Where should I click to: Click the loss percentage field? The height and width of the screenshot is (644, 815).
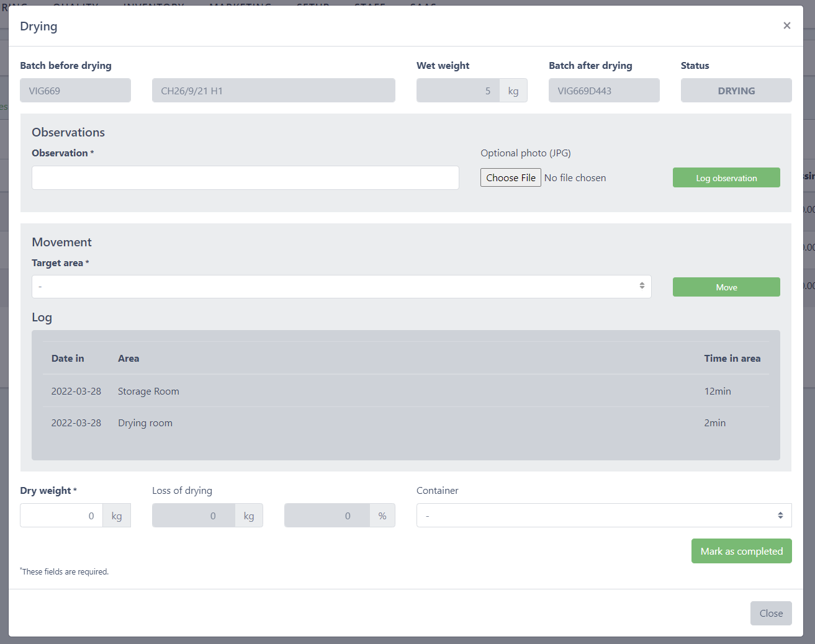[x=326, y=516]
